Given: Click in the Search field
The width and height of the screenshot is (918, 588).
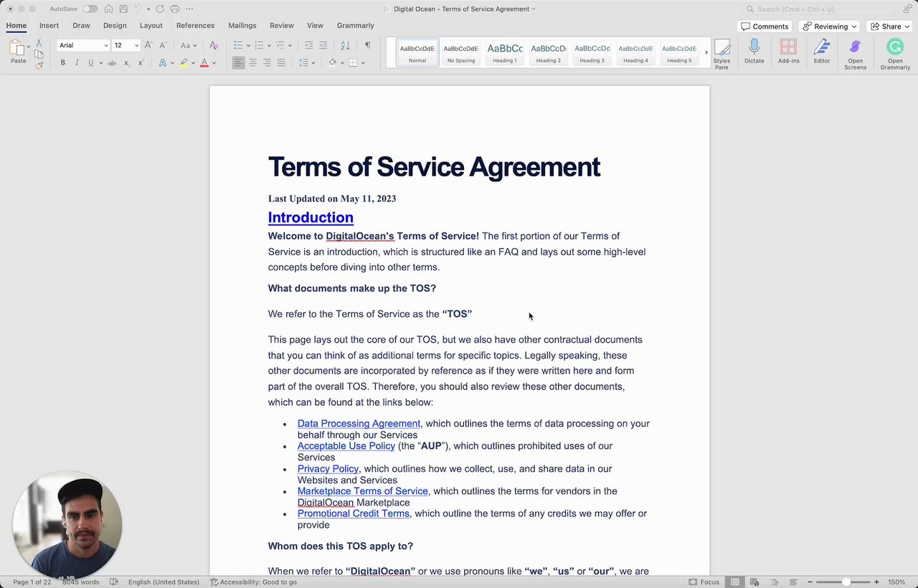Looking at the screenshot, I should [x=819, y=9].
